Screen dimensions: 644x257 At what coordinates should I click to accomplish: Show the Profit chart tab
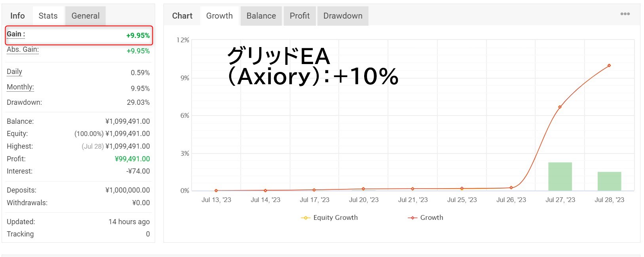300,16
